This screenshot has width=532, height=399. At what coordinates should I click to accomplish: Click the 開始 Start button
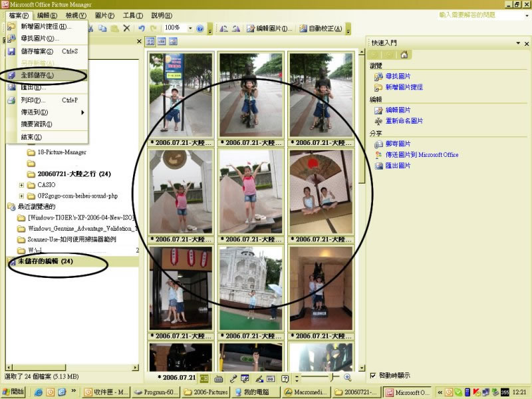point(14,392)
